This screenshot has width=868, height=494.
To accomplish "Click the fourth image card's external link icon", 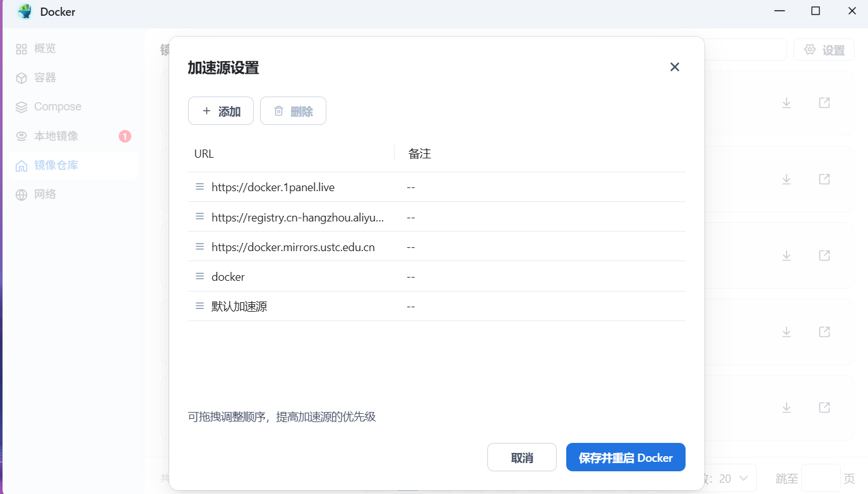I will pos(824,331).
